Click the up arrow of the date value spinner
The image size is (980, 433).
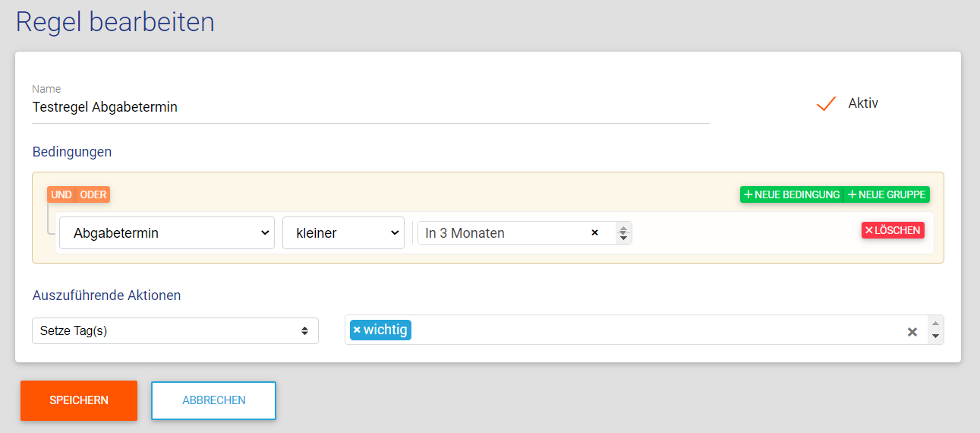pos(623,229)
